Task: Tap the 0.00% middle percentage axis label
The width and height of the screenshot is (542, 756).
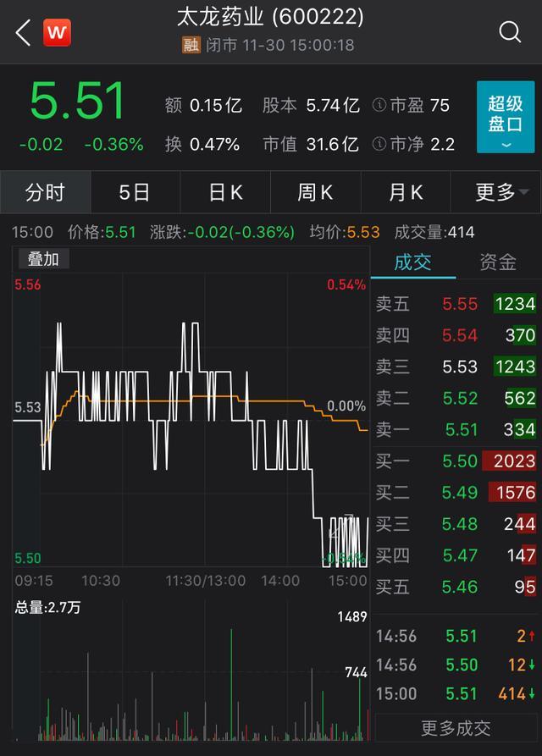Action: point(346,406)
